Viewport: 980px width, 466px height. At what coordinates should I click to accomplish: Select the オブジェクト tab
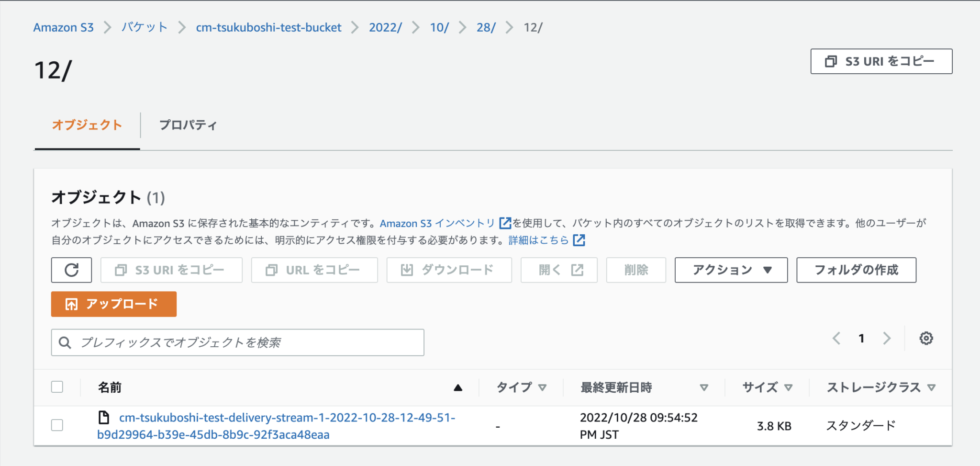[x=87, y=125]
